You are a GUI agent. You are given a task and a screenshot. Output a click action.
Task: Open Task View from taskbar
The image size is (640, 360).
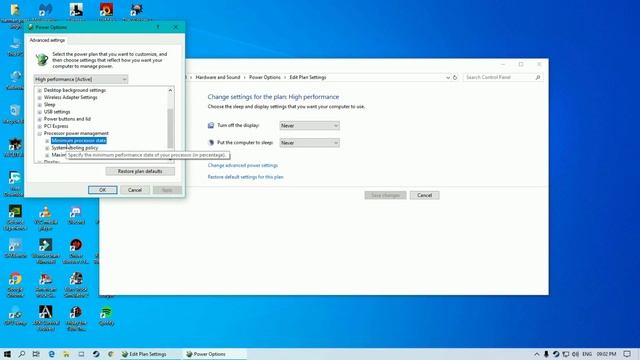pos(36,354)
